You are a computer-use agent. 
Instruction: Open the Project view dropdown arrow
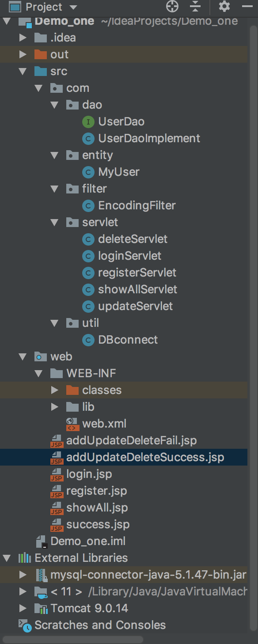pos(73,8)
